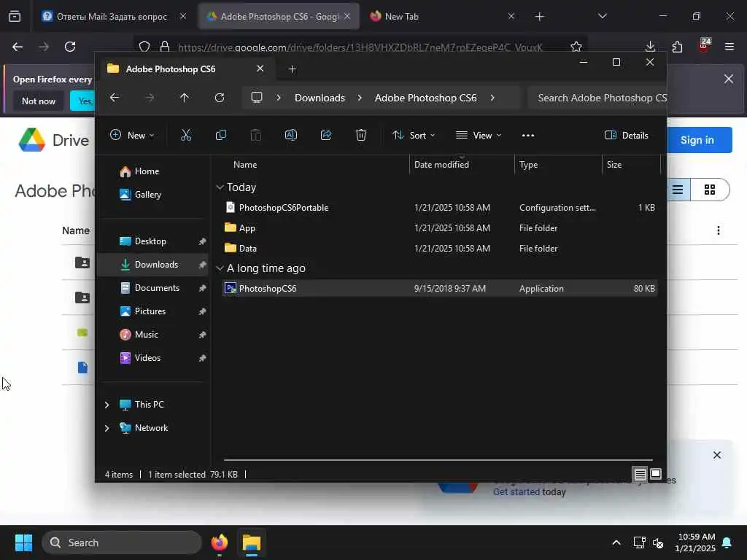Screen dimensions: 747x560
Task: Go back in Firefox browser
Action: coord(18,47)
